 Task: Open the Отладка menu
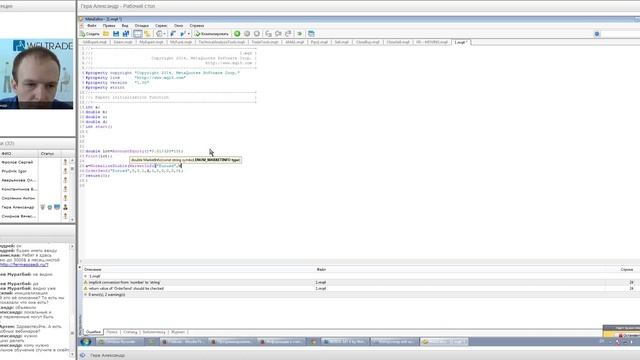tap(142, 26)
